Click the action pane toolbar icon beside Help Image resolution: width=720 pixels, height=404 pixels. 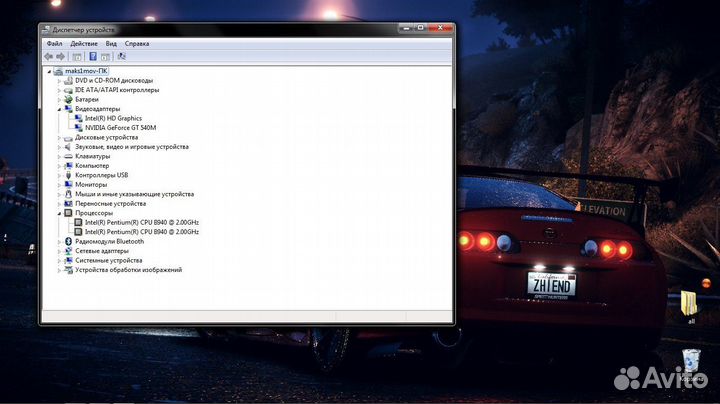pos(106,56)
